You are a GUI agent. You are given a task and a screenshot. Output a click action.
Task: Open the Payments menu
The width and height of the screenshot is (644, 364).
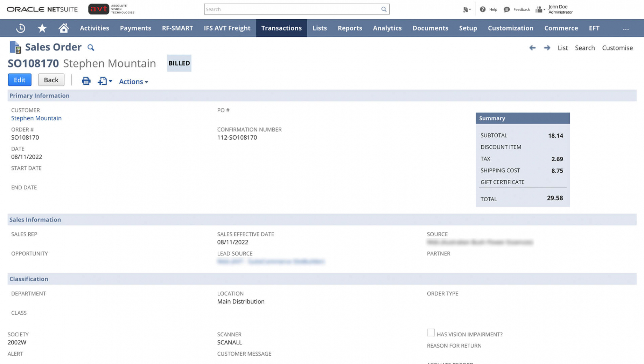coord(135,28)
